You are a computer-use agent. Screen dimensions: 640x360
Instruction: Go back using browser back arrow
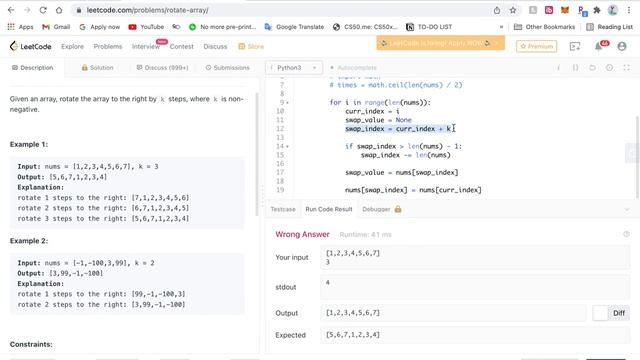[x=11, y=10]
